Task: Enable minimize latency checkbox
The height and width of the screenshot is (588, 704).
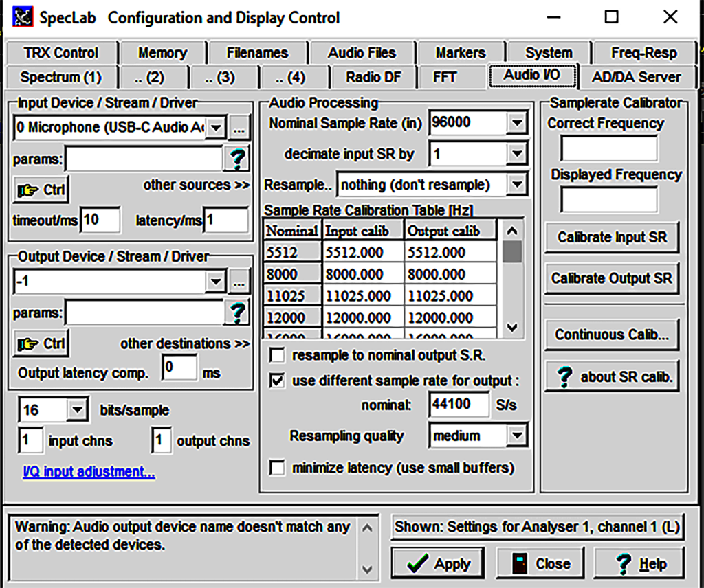Action: pos(278,468)
